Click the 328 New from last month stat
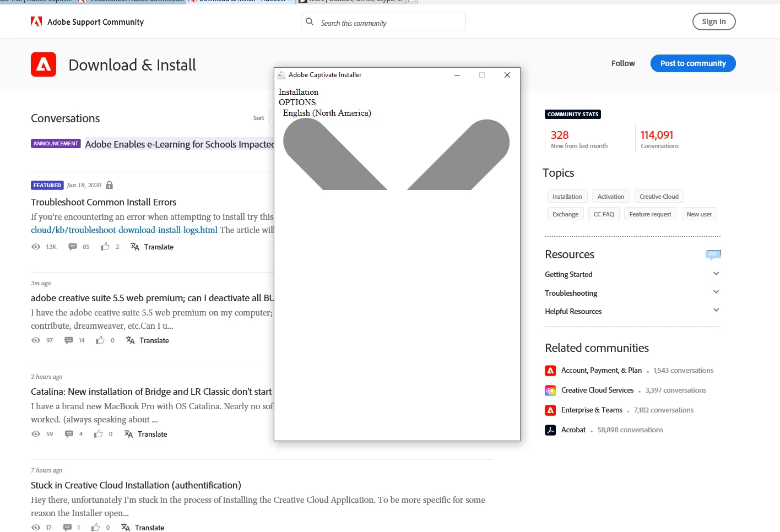Image resolution: width=780 pixels, height=532 pixels. point(579,139)
